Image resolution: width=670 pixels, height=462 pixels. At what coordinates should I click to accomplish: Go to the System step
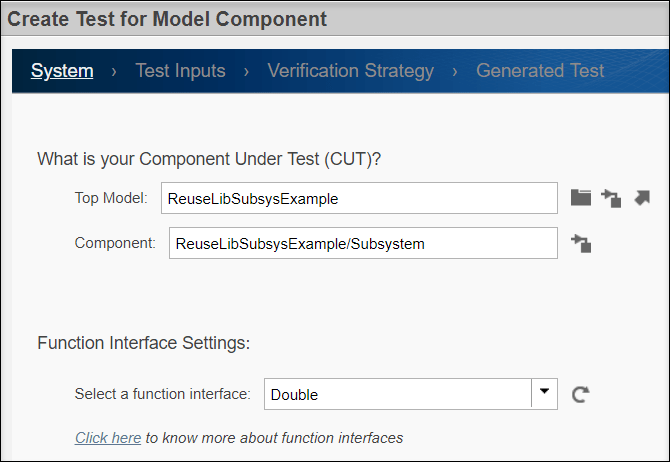(x=62, y=71)
